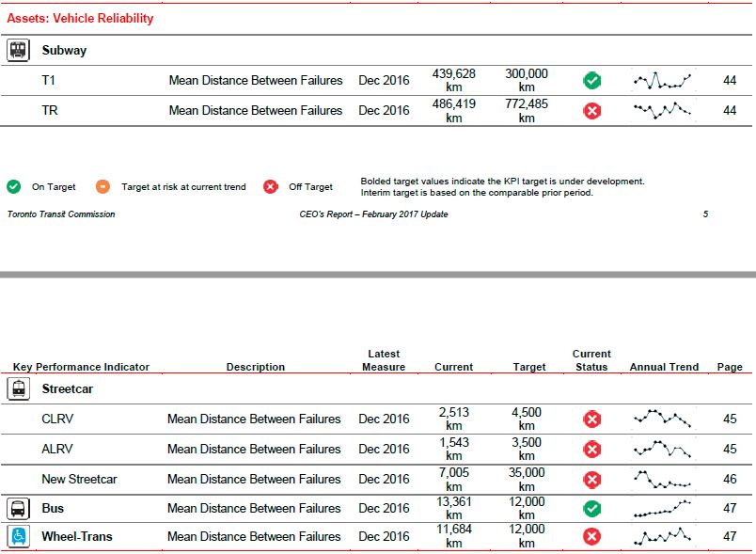
Task: Click the Assets: Vehicle Reliability heading
Action: (x=78, y=19)
